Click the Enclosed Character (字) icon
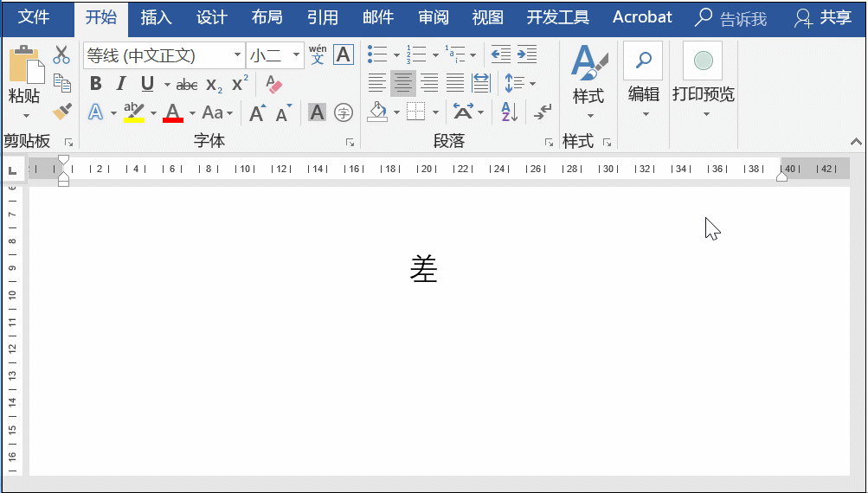This screenshot has height=493, width=868. 344,112
